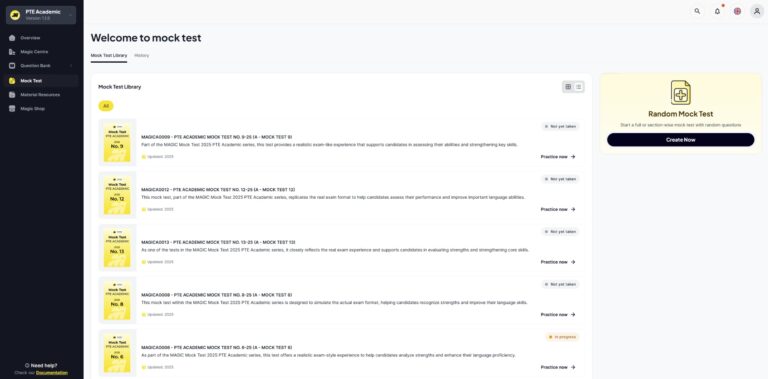
Task: Click Not yet taken badge on Test 8
Action: click(x=560, y=284)
